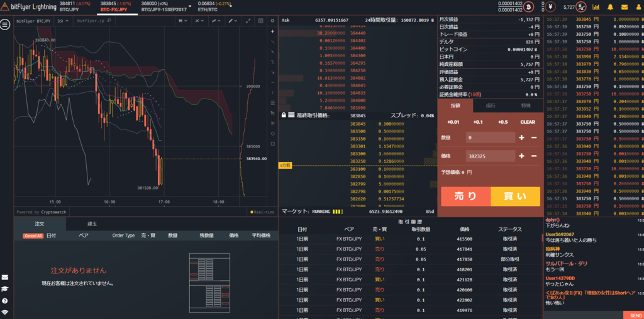Increase quantity with plus stepper
The height and width of the screenshot is (319, 644).
point(521,138)
